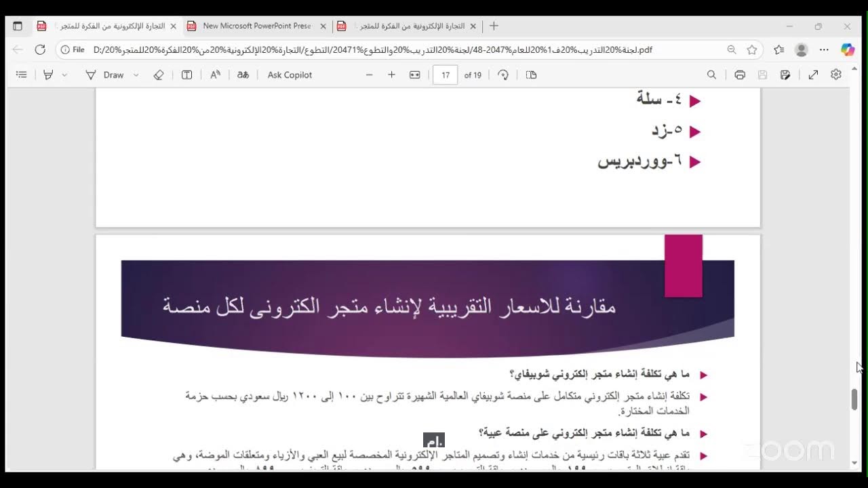
Task: Save the PDF as a copy
Action: 785,75
